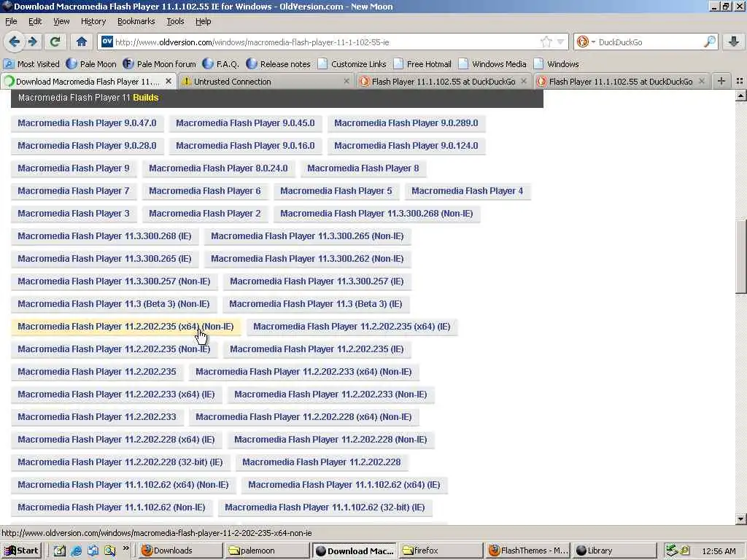Open Macromedia Flash Player 4 link
This screenshot has width=747, height=560.
[x=468, y=191]
